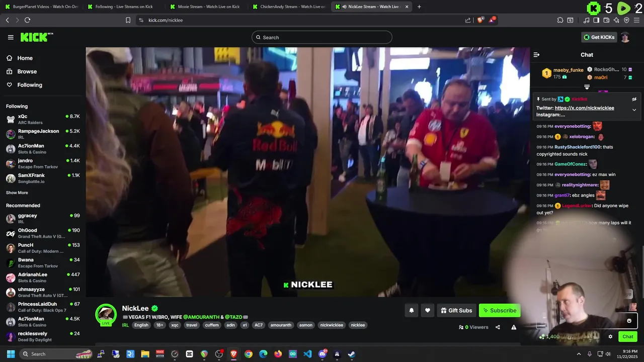The width and height of the screenshot is (644, 362).
Task: Open SamXFrank channel
Action: tap(43, 178)
